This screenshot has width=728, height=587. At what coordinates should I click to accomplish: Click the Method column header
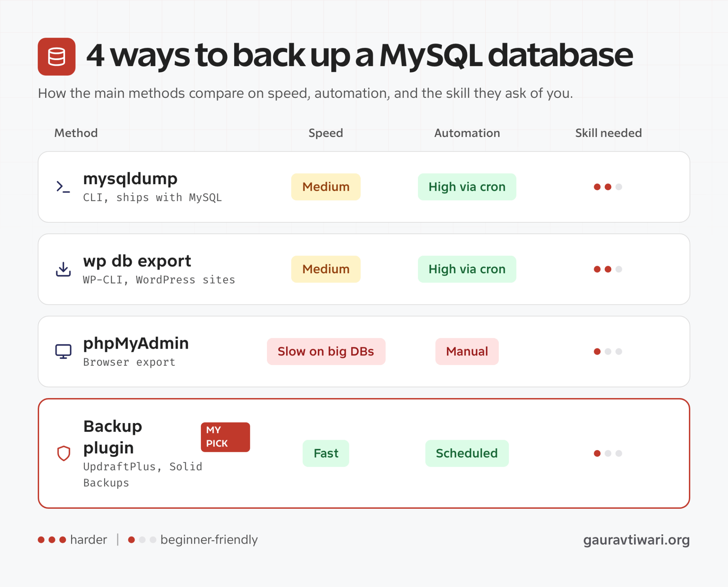(x=76, y=133)
